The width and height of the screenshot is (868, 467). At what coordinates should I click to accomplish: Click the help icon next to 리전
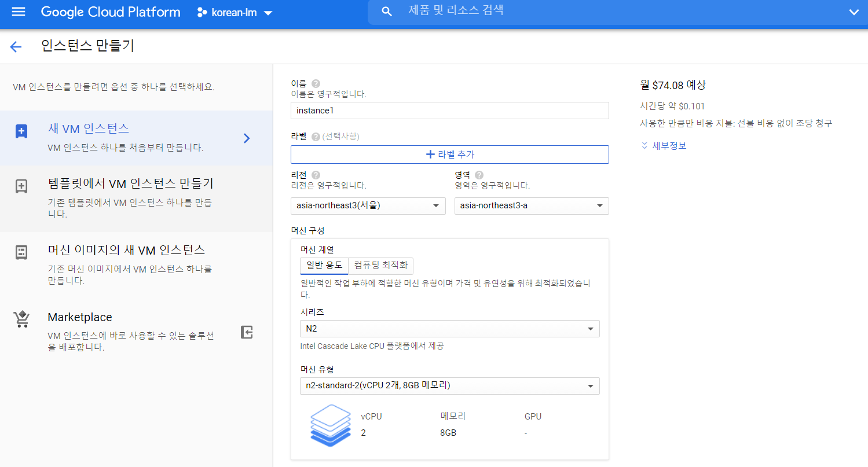click(316, 175)
